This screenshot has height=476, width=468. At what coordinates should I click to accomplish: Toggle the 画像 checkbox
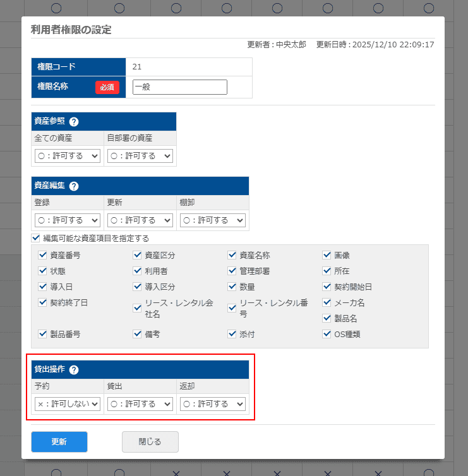[327, 256]
